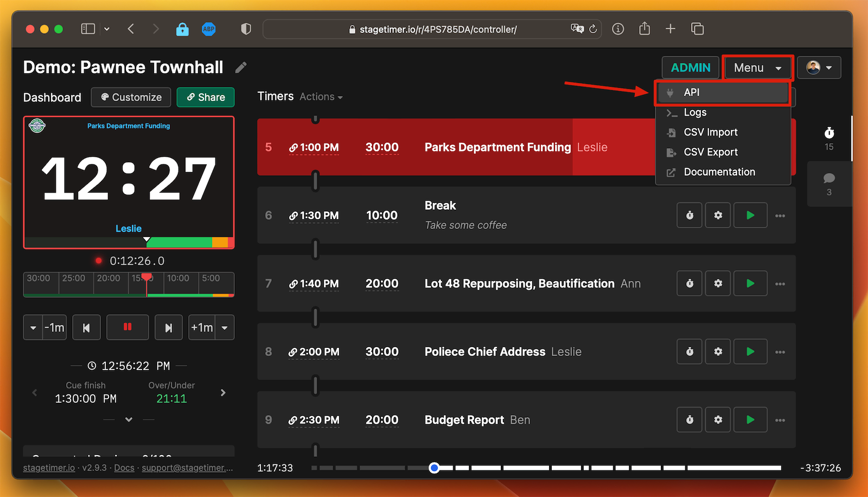The image size is (868, 497).
Task: Open three-dots options for Poliece Chief Address
Action: pos(780,352)
